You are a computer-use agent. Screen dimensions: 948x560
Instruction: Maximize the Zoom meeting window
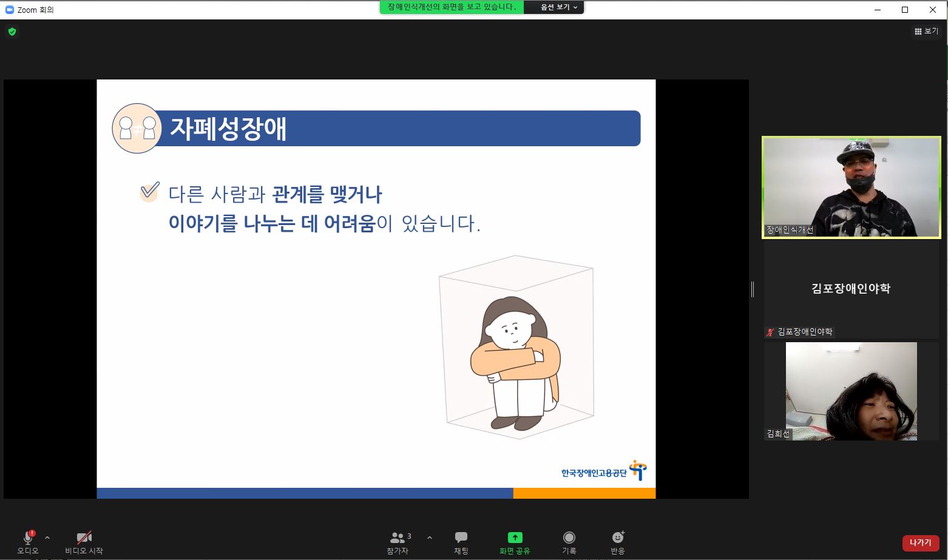click(x=905, y=10)
